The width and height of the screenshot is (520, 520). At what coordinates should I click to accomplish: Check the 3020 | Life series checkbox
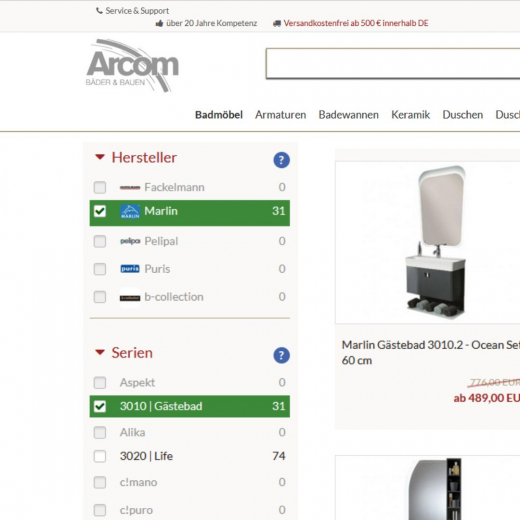100,456
